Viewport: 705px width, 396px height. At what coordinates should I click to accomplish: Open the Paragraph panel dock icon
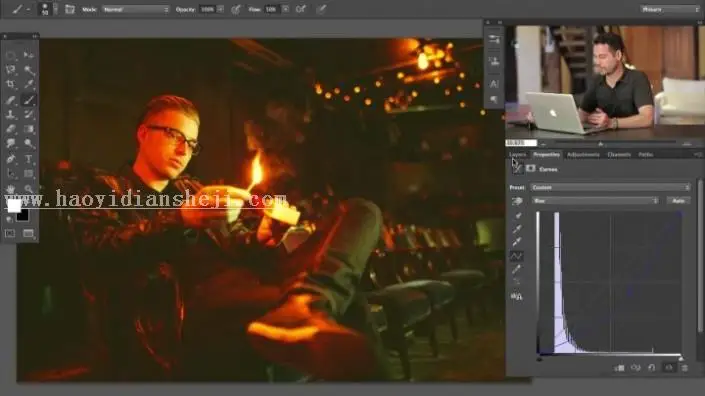tap(494, 99)
